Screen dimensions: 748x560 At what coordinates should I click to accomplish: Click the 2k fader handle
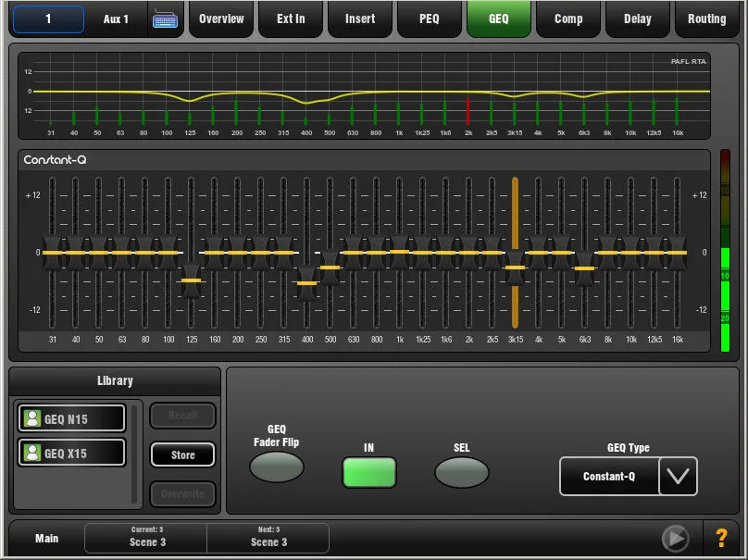pyautogui.click(x=468, y=253)
